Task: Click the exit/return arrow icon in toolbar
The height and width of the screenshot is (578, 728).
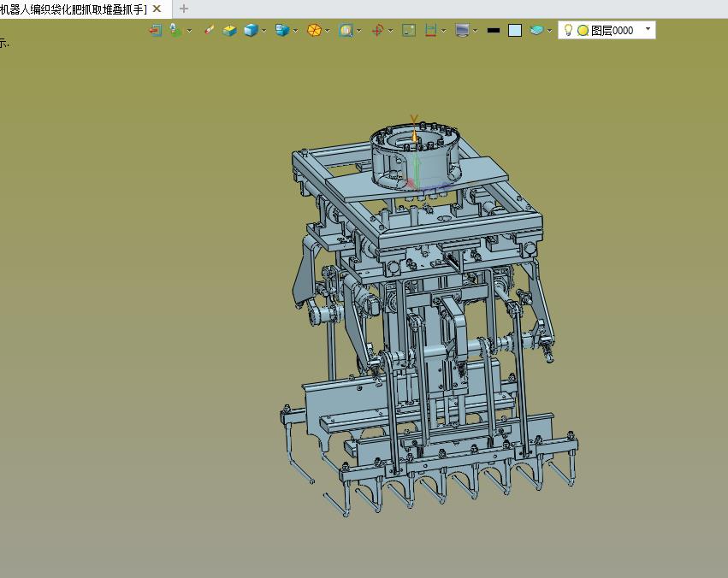Action: (155, 30)
